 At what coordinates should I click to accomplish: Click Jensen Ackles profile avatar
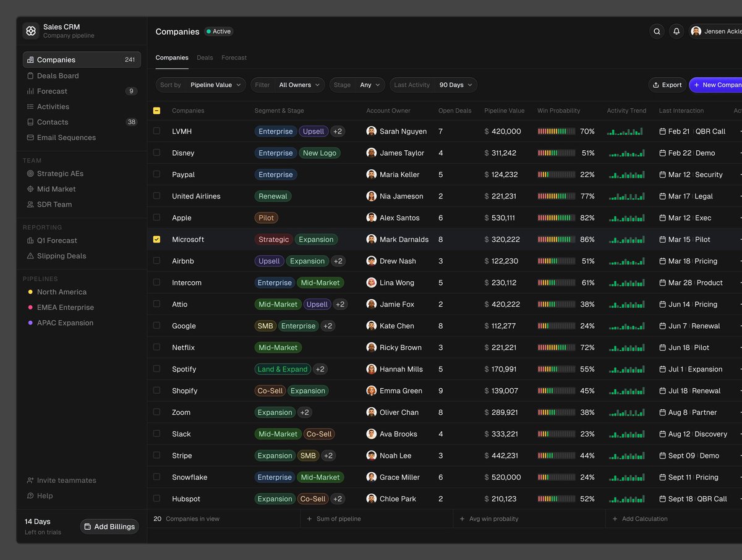pyautogui.click(x=696, y=32)
